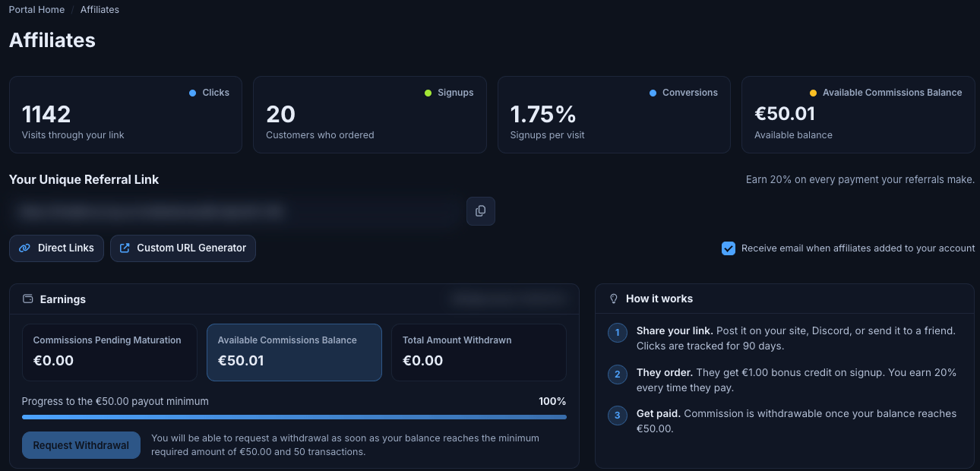This screenshot has height=471, width=980.
Task: Click the lightbulb icon beside How it works
Action: pyautogui.click(x=614, y=299)
